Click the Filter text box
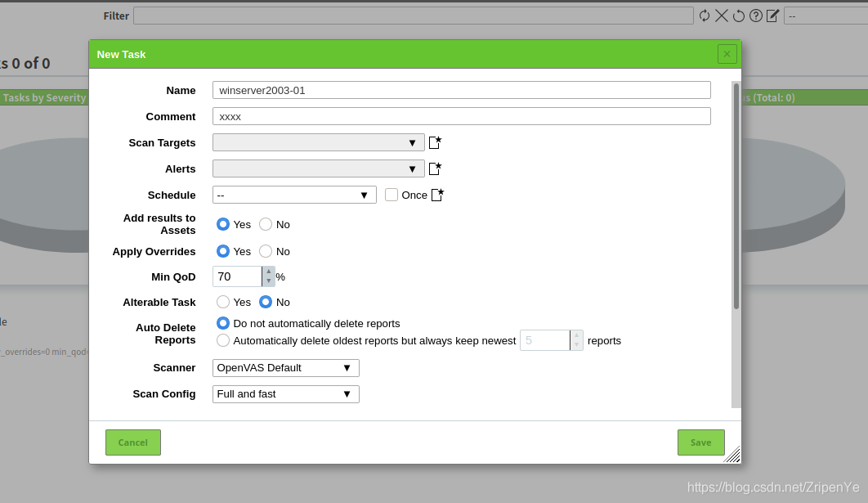This screenshot has height=503, width=868. pos(414,16)
